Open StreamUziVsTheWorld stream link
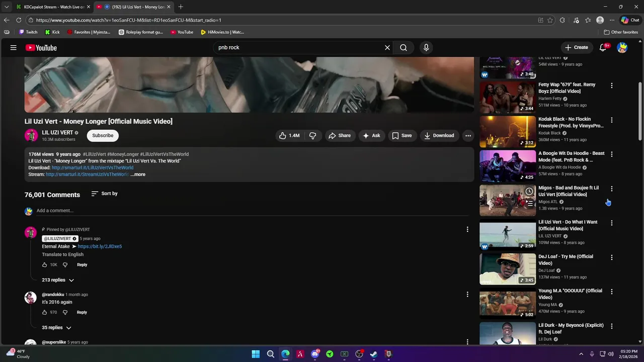This screenshot has height=362, width=644. point(87,174)
